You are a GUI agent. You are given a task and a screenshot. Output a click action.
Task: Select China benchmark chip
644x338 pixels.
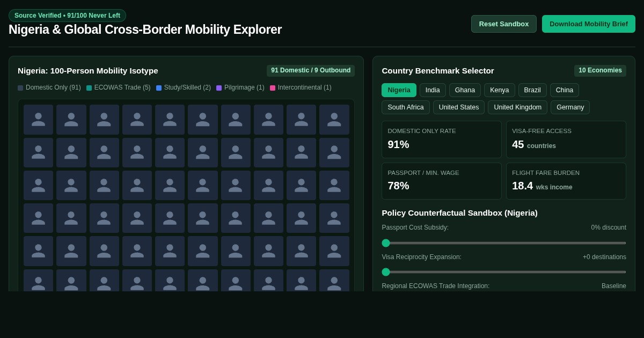(x=565, y=90)
